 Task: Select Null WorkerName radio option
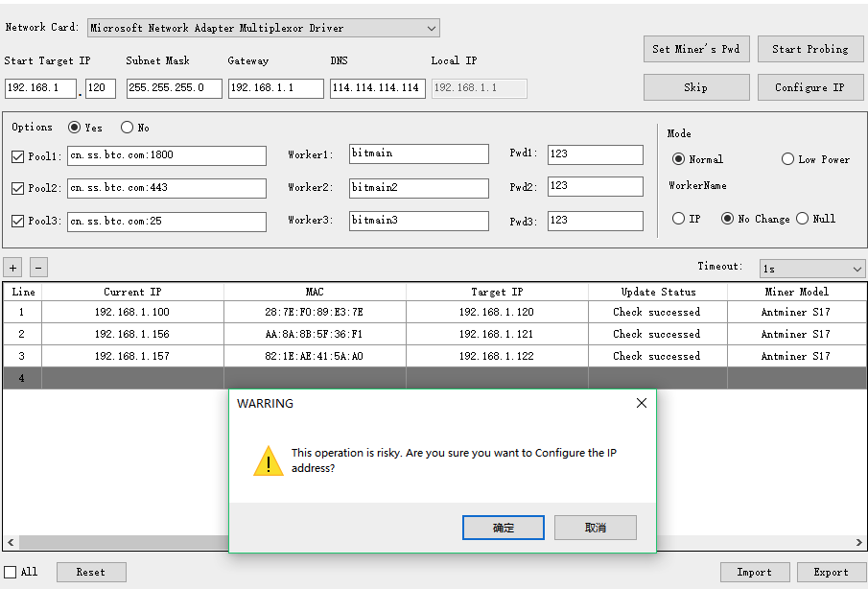coord(802,218)
